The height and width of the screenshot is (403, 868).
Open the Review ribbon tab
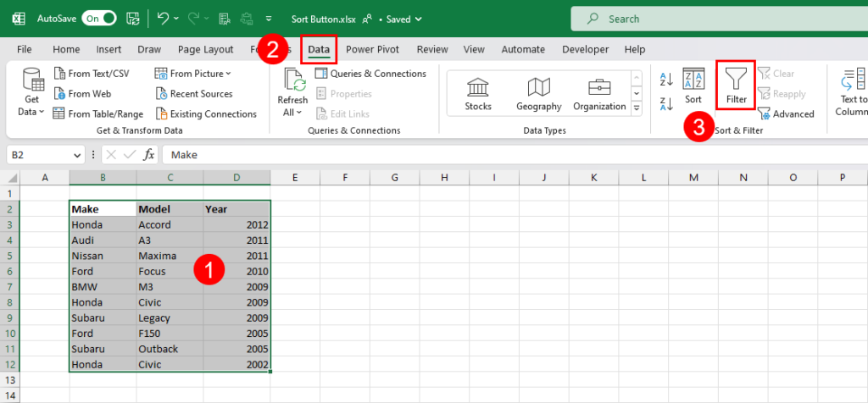(432, 49)
